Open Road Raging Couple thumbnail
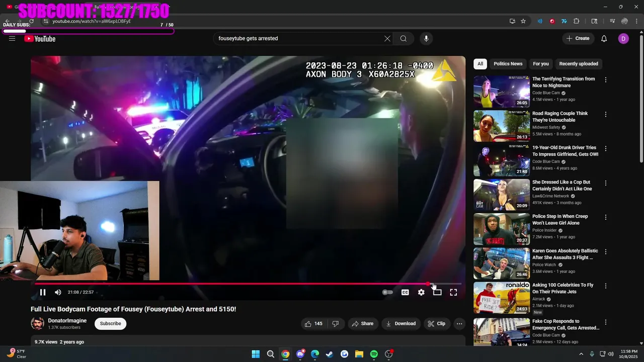 tap(502, 126)
